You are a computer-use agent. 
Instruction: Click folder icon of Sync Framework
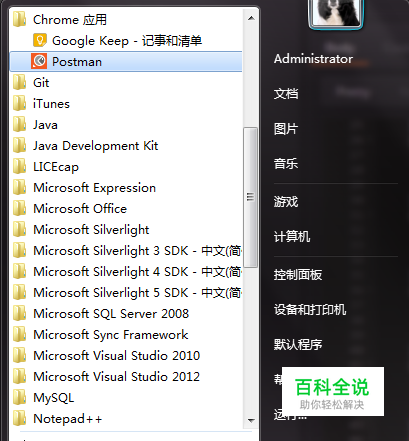tap(20, 334)
